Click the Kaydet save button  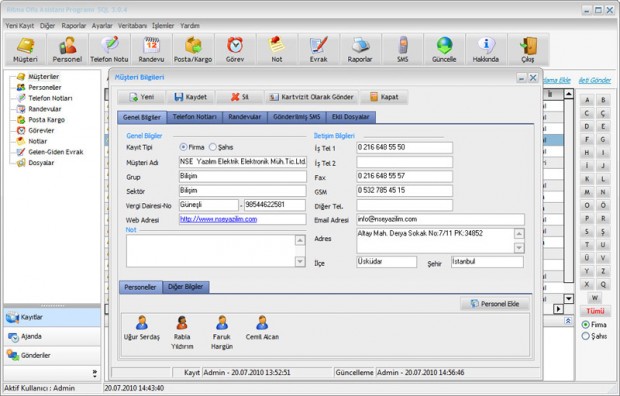tap(191, 97)
